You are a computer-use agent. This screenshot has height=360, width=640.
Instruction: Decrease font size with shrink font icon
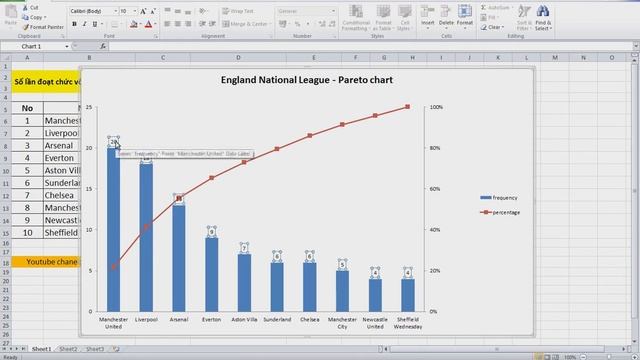[153, 11]
